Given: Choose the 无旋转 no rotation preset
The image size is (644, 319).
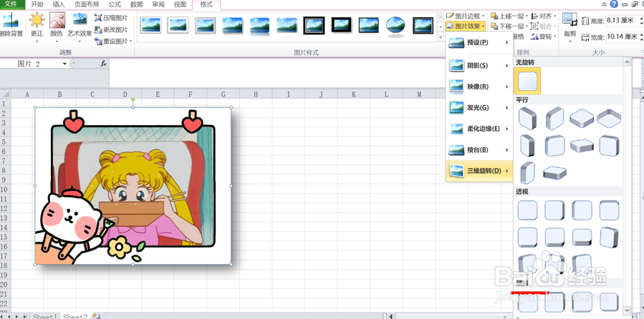Looking at the screenshot, I should [527, 81].
